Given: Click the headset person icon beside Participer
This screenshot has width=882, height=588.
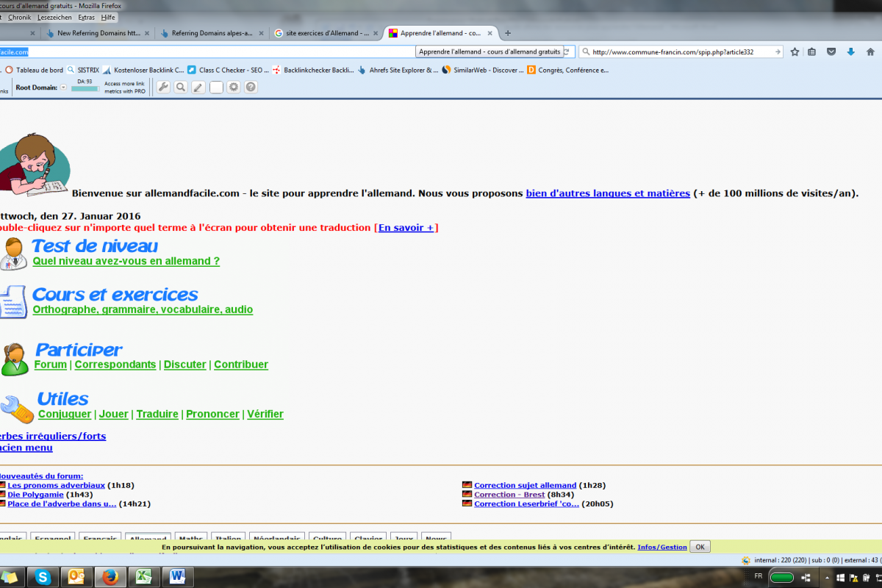Looking at the screenshot, I should tap(14, 359).
